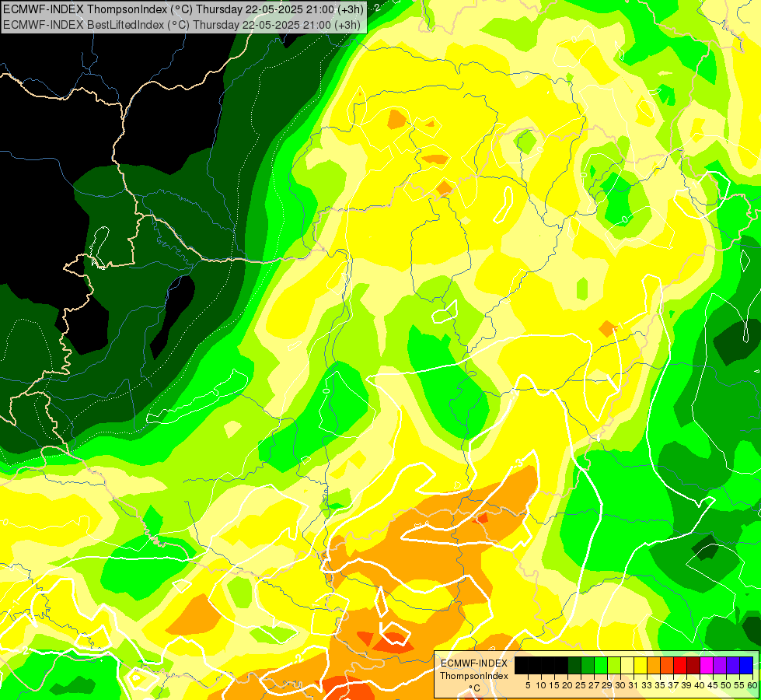The image size is (761, 700).
Task: Select the bright green 27–29 legend swatch
Action: (x=601, y=665)
